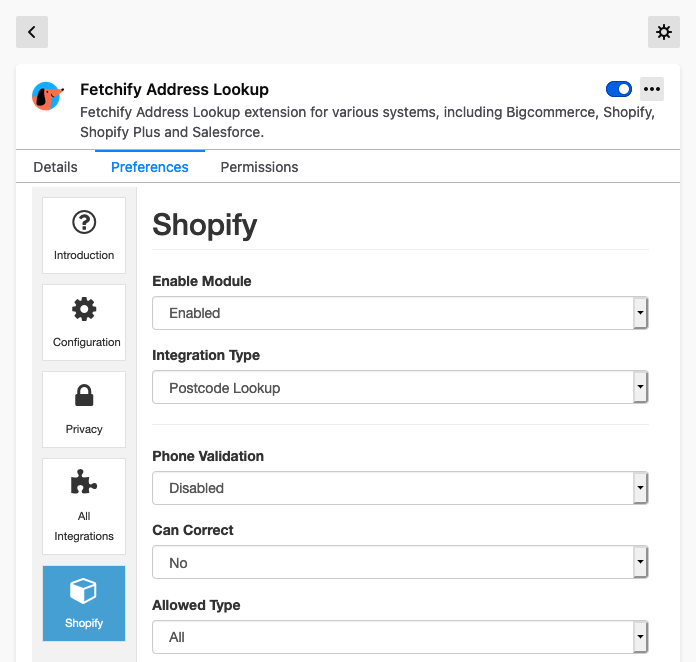Click the Fetchify dog logo icon
The width and height of the screenshot is (696, 662).
tap(47, 96)
